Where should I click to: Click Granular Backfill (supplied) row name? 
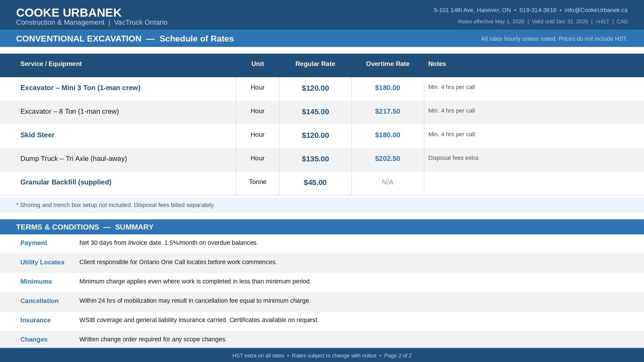pyautogui.click(x=66, y=182)
